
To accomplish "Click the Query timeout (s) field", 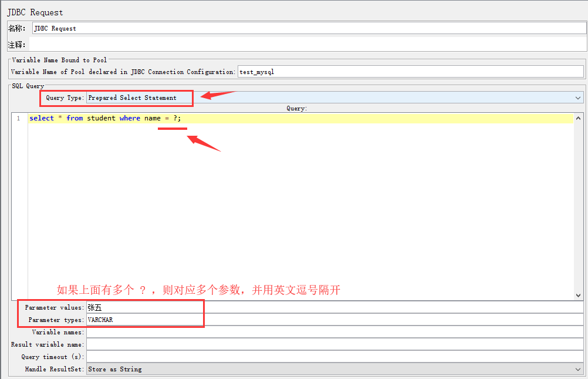I will 334,357.
